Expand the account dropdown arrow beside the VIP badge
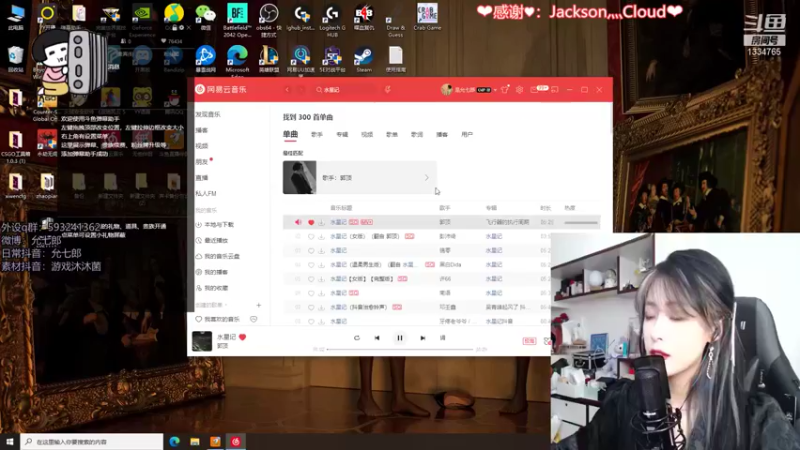This screenshot has height=450, width=800. 495,90
